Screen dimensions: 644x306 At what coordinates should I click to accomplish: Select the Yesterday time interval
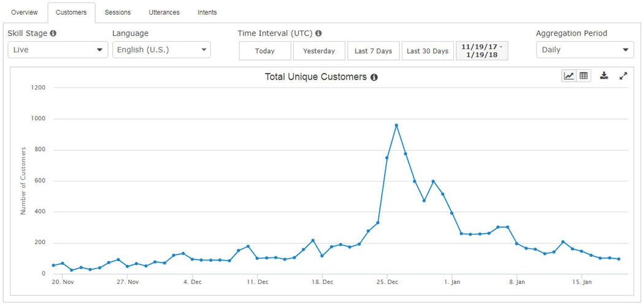[319, 51]
